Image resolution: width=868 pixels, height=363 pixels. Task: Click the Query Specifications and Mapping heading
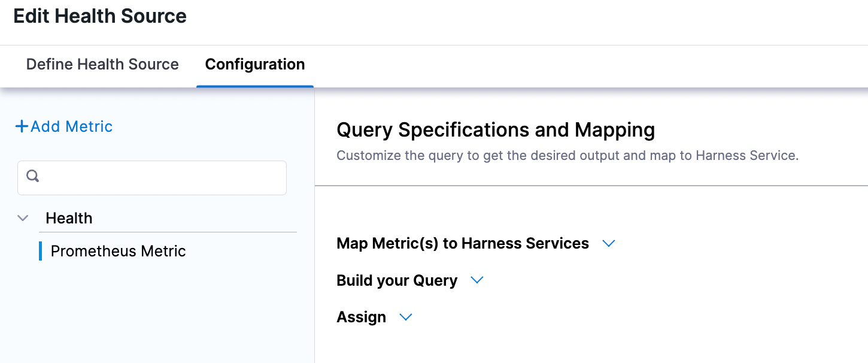click(496, 130)
